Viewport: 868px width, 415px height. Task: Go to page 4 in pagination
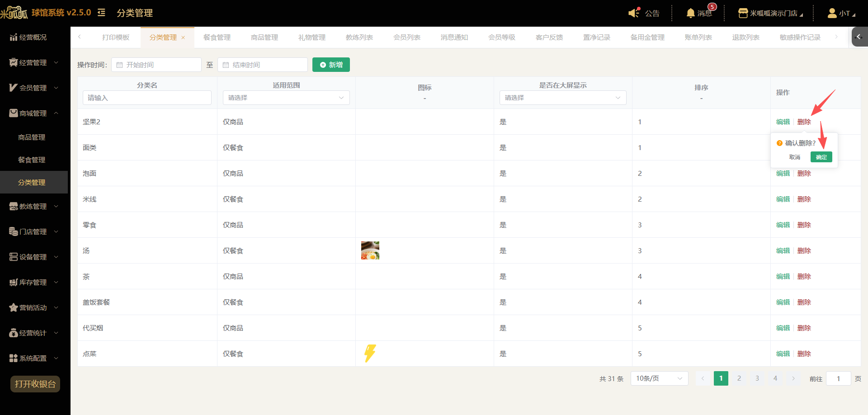[x=775, y=378]
